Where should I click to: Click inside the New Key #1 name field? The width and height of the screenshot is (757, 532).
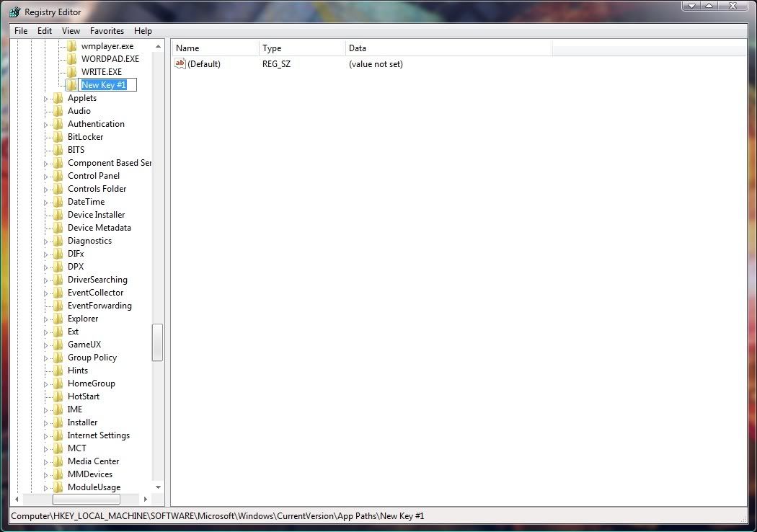click(x=107, y=85)
